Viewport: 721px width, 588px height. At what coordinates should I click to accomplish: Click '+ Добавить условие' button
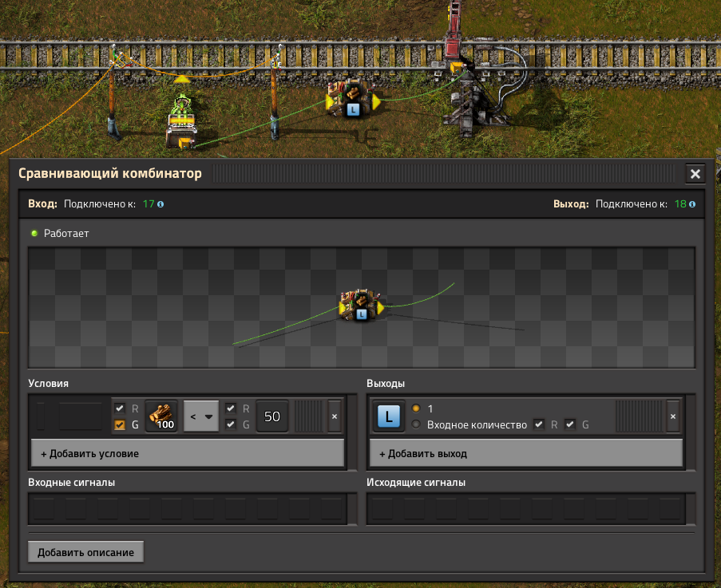pyautogui.click(x=188, y=453)
